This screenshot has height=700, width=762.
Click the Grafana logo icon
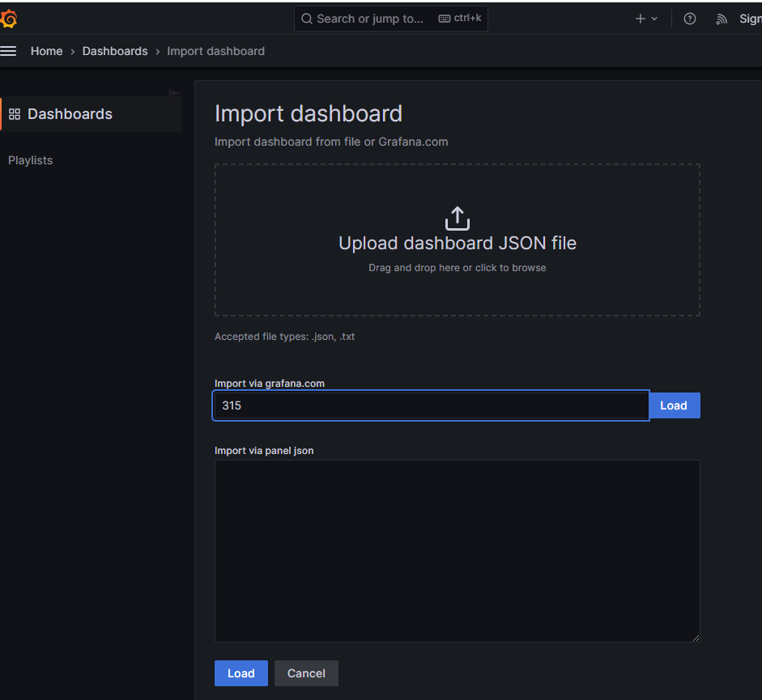(8, 19)
